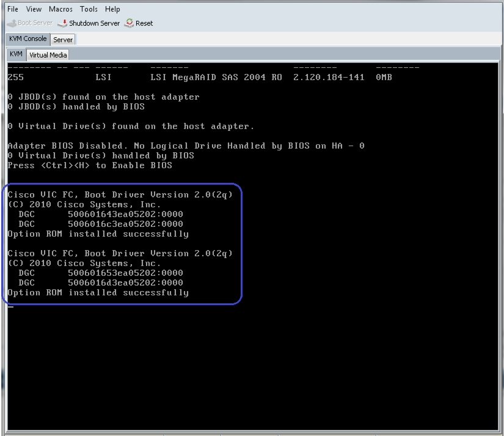The image size is (504, 436).
Task: Click the 0MB memory value
Action: (x=384, y=77)
